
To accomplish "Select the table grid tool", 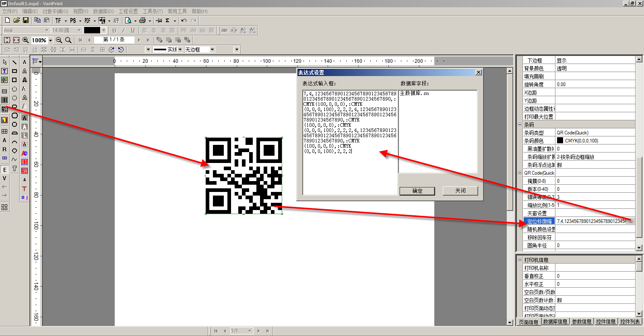I will click(4, 131).
